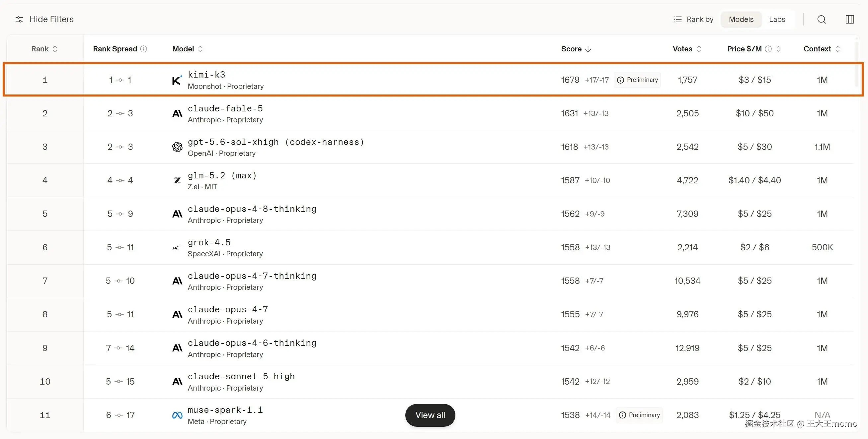Click the context value 500K
The width and height of the screenshot is (868, 439).
pos(822,247)
